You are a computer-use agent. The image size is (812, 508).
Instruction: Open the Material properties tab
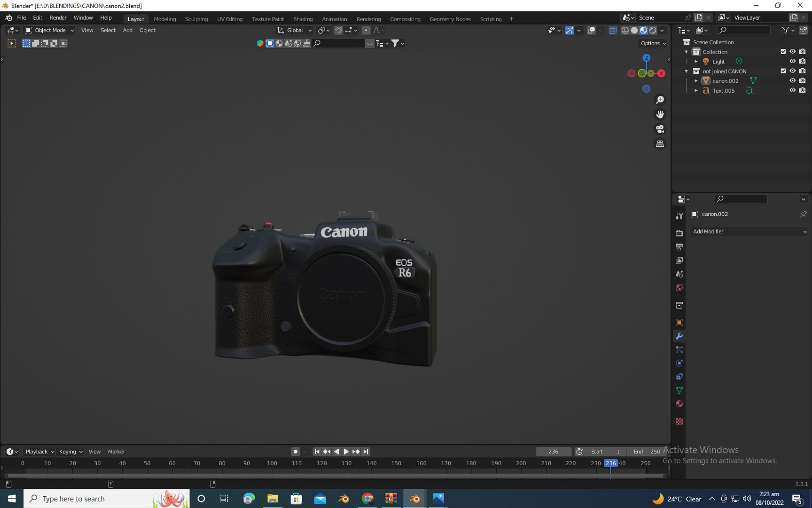coord(679,404)
